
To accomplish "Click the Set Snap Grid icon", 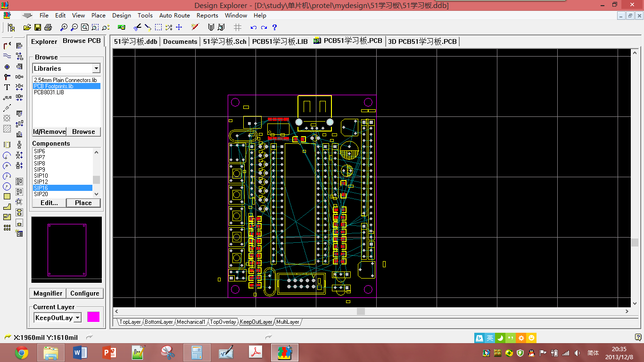I will pyautogui.click(x=238, y=27).
